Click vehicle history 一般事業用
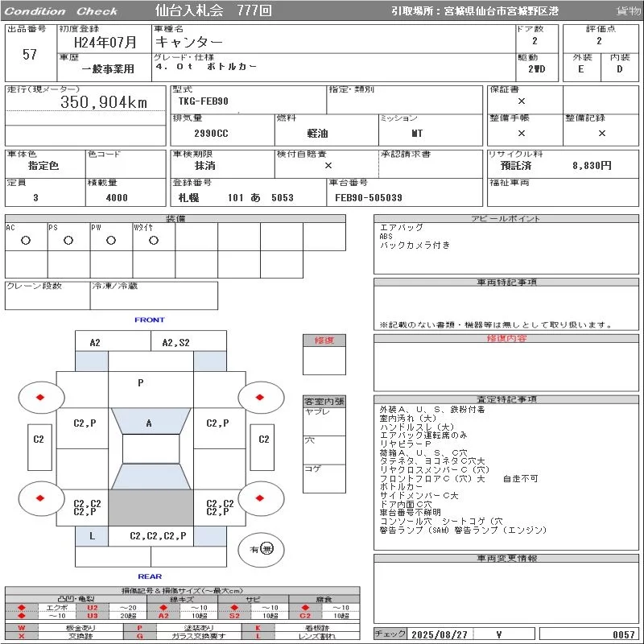Image resolution: width=644 pixels, height=644 pixels. tap(108, 69)
